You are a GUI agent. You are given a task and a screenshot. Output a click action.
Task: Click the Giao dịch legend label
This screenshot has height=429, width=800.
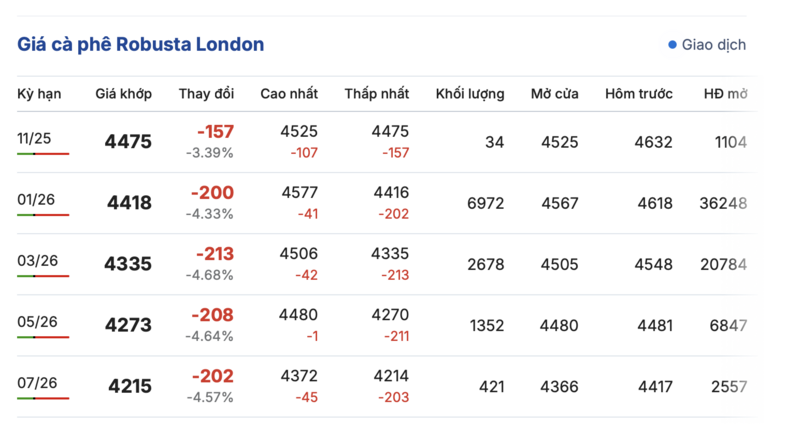713,45
